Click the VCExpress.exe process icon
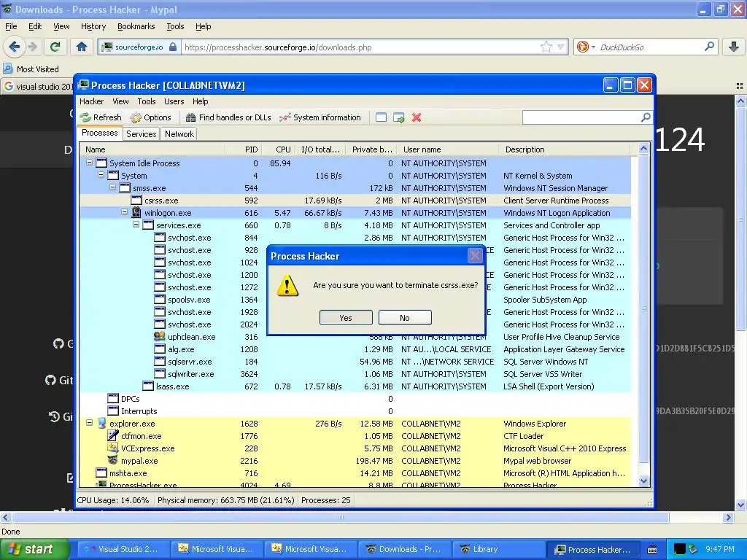The width and height of the screenshot is (747, 560). click(x=113, y=448)
